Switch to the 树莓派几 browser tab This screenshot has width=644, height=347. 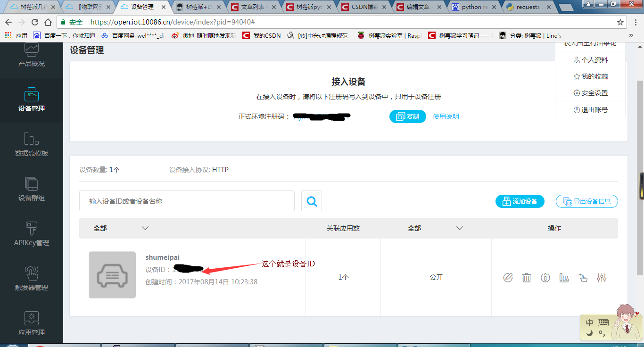click(33, 7)
